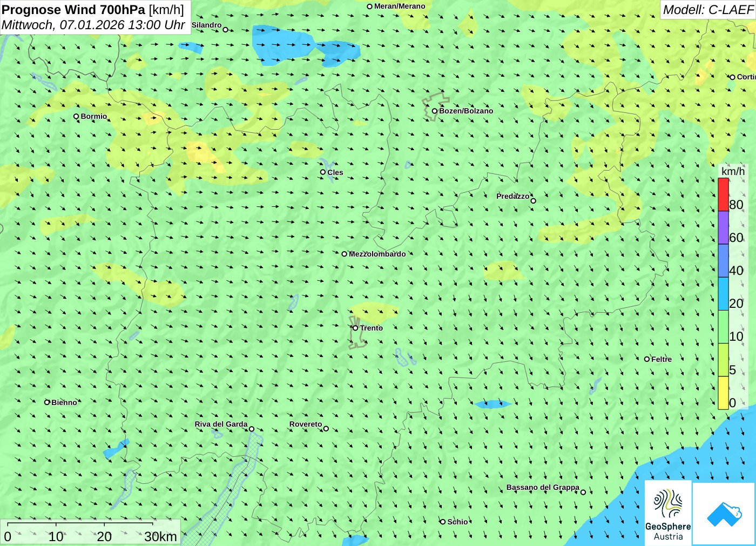This screenshot has width=756, height=546.
Task: Click the 'Meran/Merano' town label
Action: coord(400,6)
